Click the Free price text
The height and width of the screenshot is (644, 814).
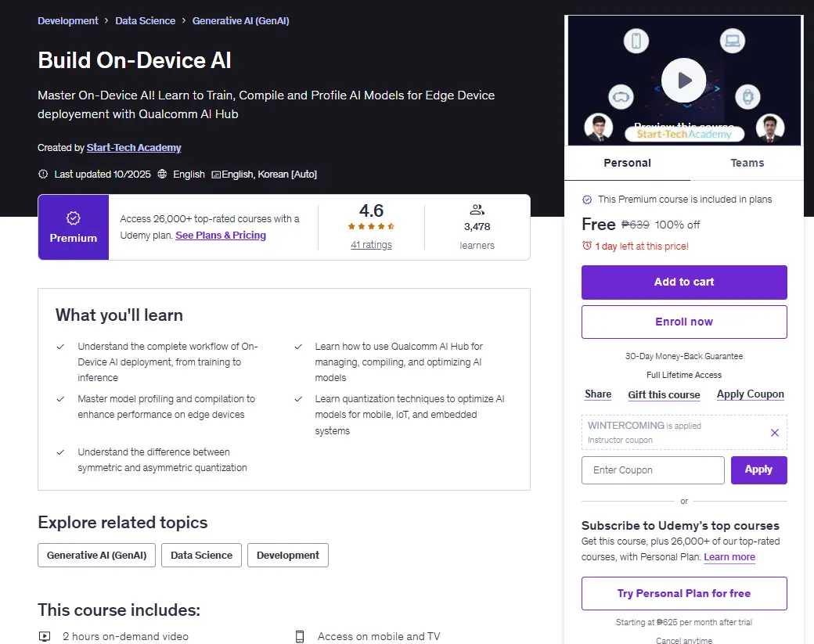pos(599,224)
